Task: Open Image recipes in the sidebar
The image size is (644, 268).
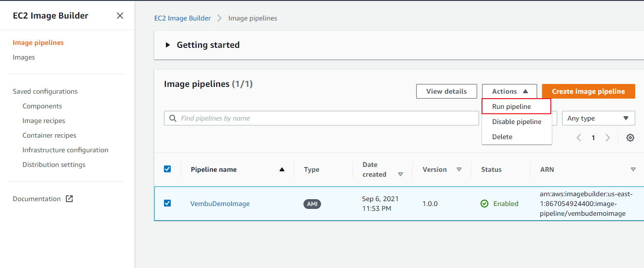Action: point(44,121)
